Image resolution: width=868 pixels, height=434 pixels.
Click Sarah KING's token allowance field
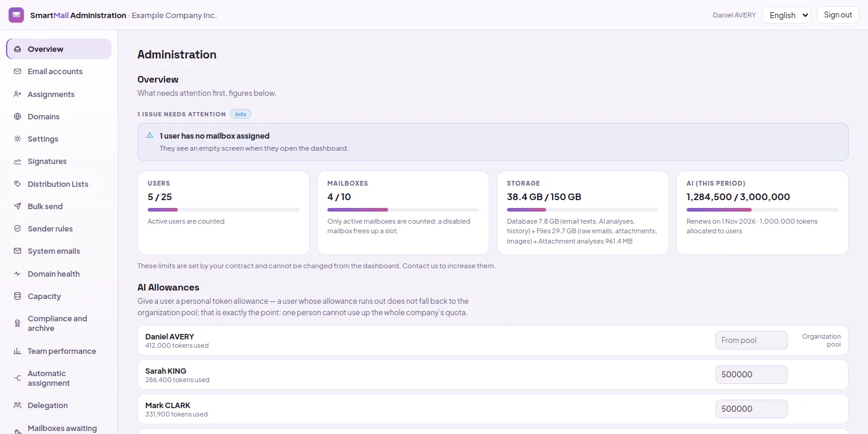pos(752,375)
